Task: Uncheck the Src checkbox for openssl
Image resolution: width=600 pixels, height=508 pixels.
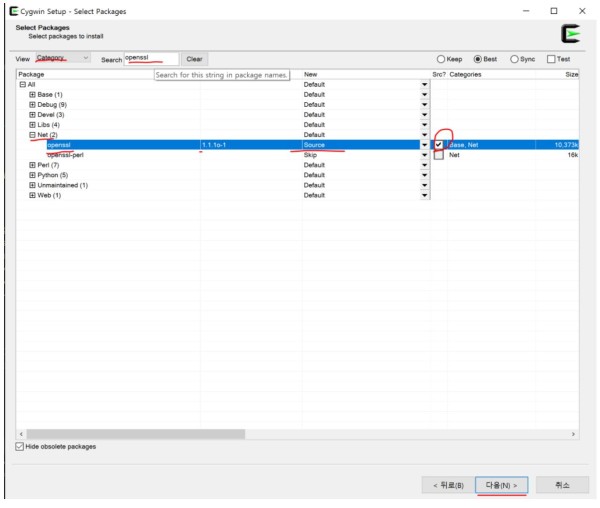Action: coord(439,145)
